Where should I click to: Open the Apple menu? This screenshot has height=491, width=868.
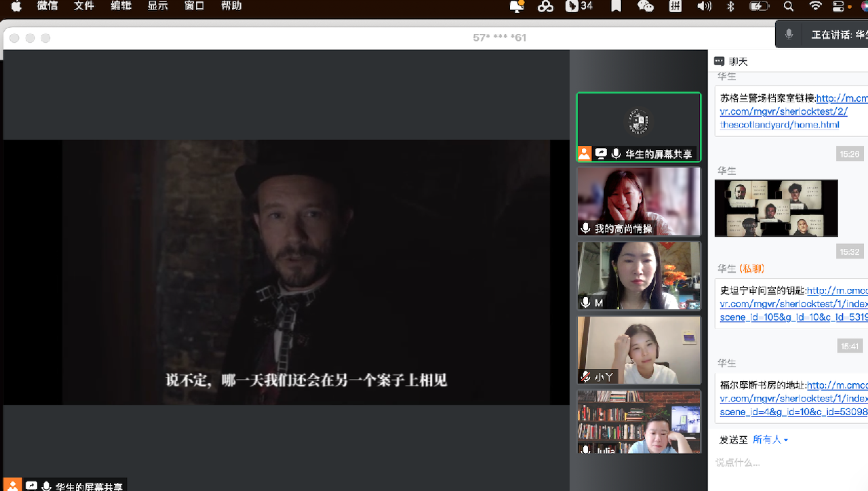coord(15,6)
